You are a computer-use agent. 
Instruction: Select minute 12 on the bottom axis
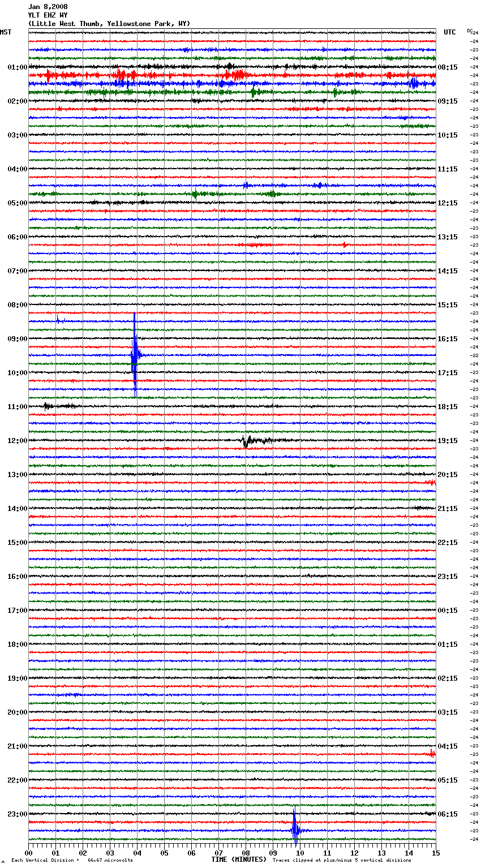coord(354,853)
